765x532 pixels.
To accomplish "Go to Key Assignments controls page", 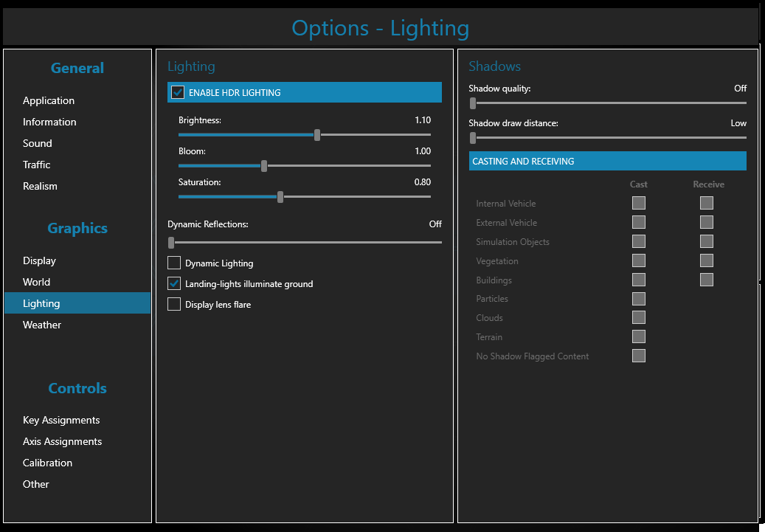I will [x=61, y=420].
